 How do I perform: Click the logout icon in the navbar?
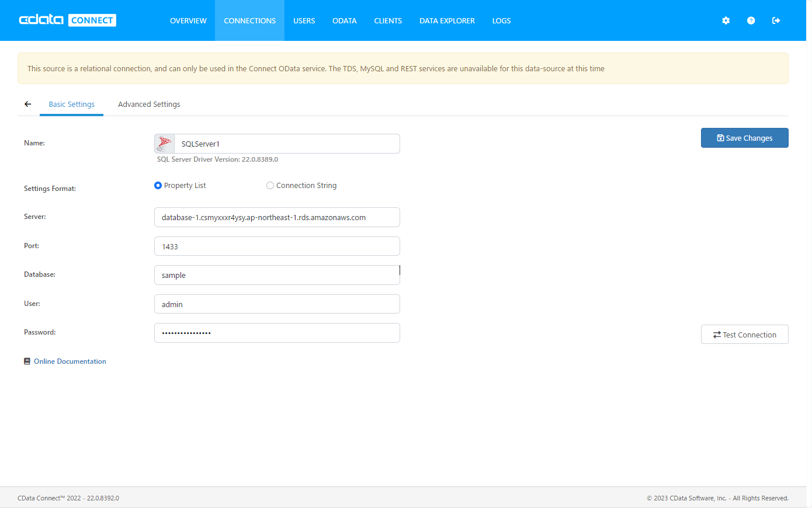pos(776,20)
